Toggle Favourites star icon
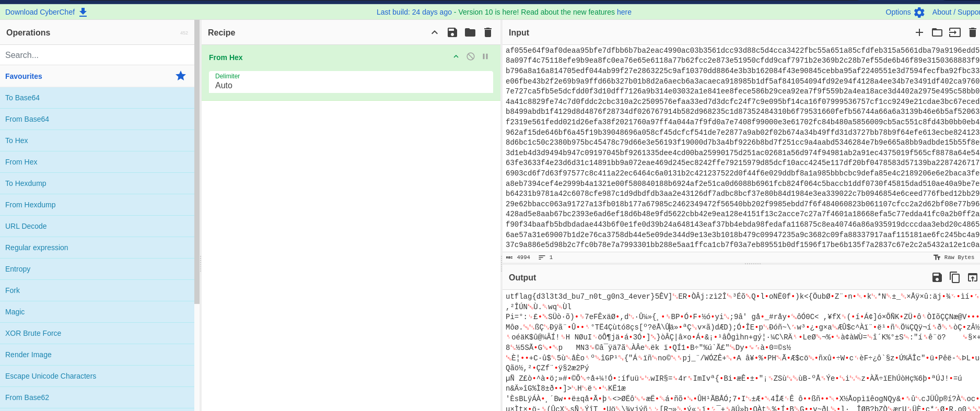Image resolution: width=980 pixels, height=411 pixels. (181, 76)
